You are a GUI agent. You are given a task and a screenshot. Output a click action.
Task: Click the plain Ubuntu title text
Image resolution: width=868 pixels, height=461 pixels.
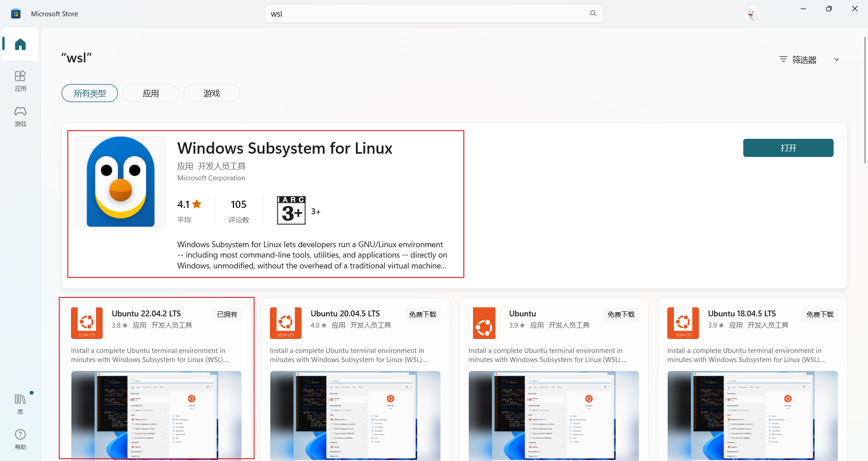523,314
